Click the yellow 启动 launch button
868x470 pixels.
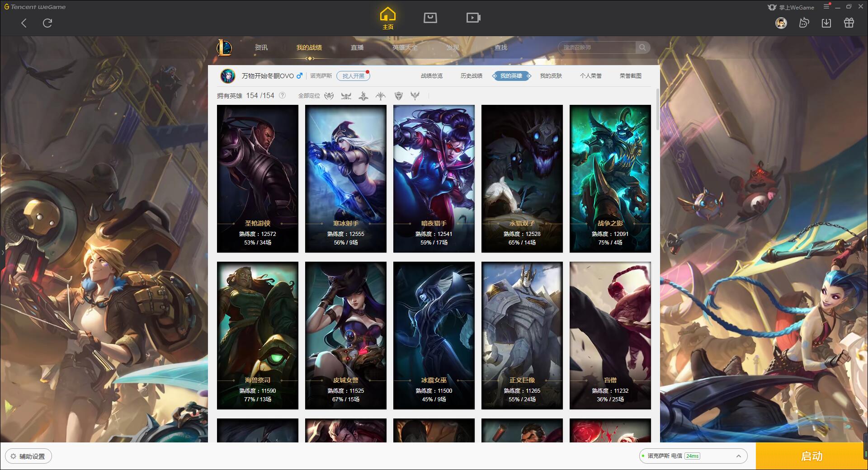click(811, 456)
